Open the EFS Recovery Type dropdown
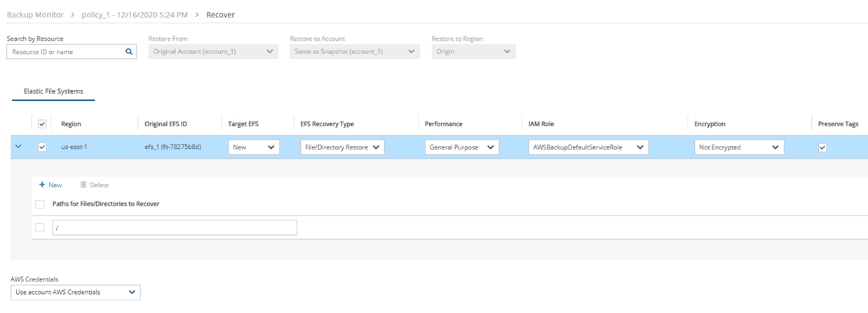The image size is (868, 313). point(341,147)
